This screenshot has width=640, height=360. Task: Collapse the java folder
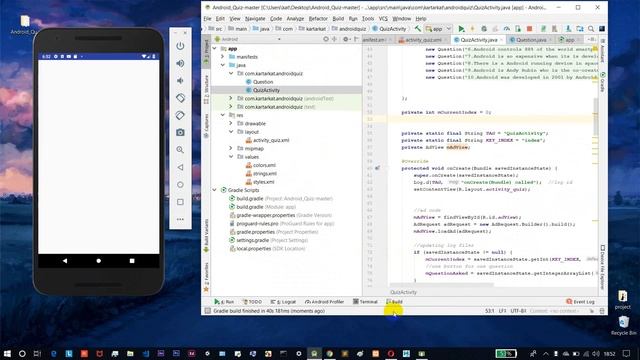coord(223,65)
